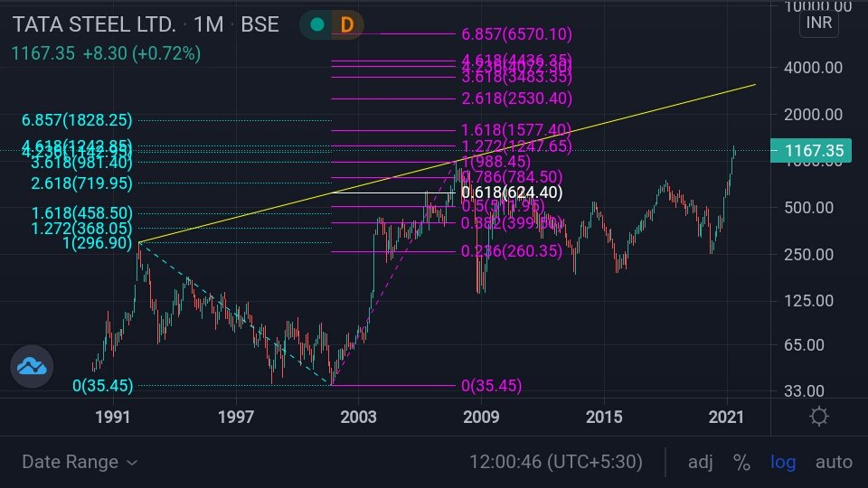The width and height of the screenshot is (868, 488).
Task: Select the 1.618(1577.40) Fibonacci level label
Action: coord(516,130)
